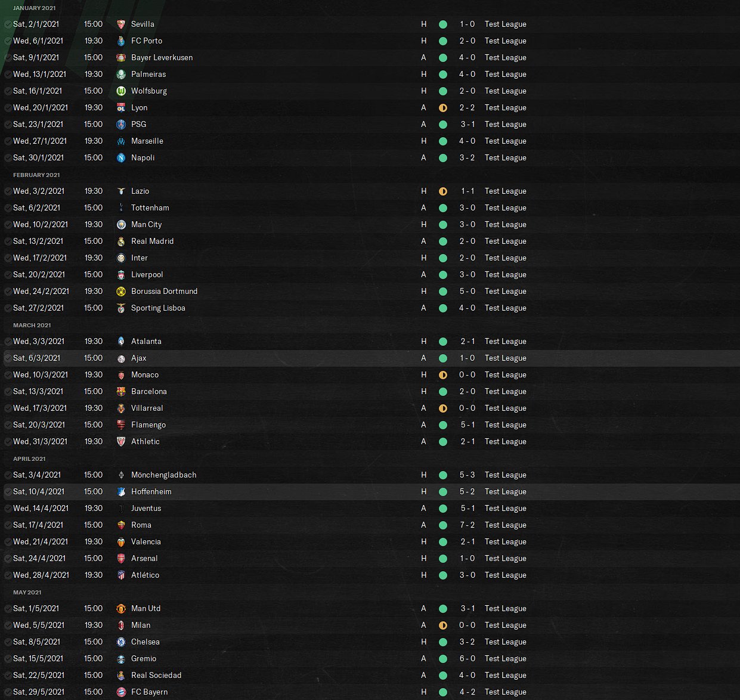
Task: Click the Man Utd club badge
Action: [121, 609]
